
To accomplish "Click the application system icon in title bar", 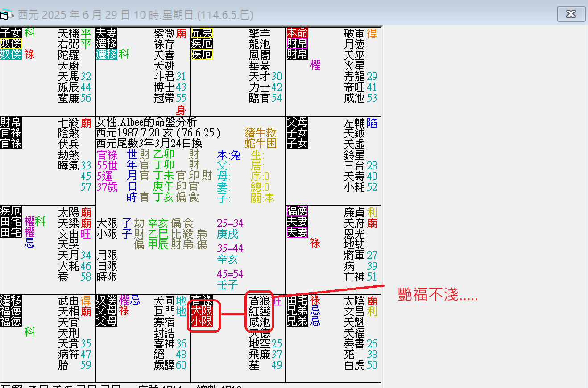I will tap(5, 13).
